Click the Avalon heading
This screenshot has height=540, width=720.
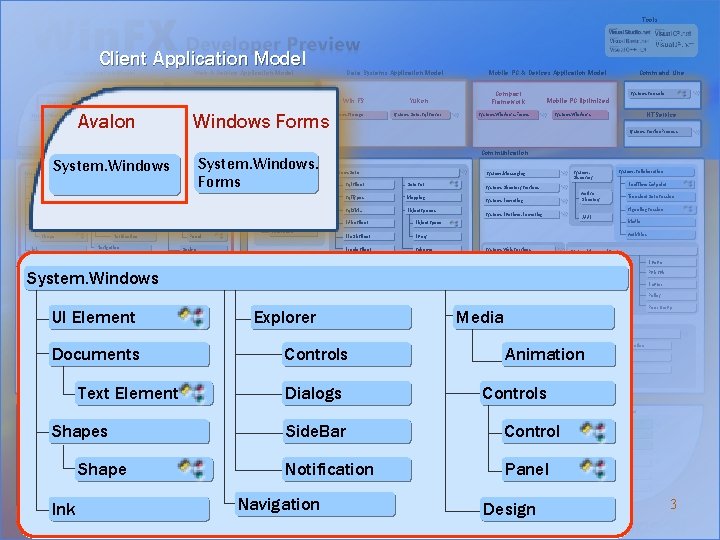point(106,121)
